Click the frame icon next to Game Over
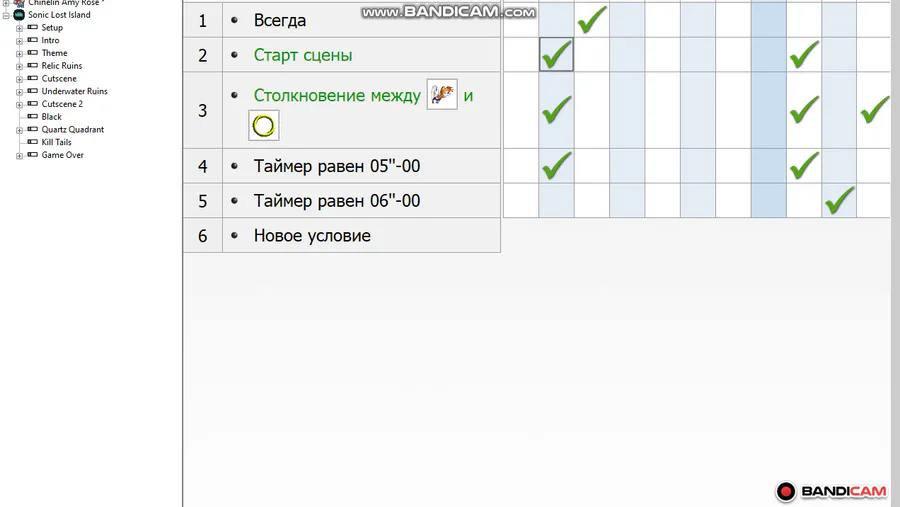This screenshot has width=900, height=507. (x=33, y=155)
